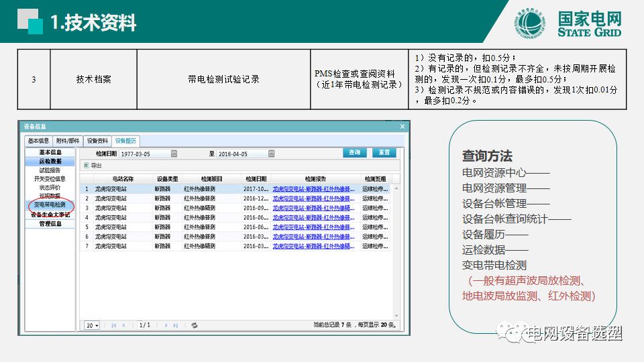Screen dimensions: 644x362
Task: Go to the next page of records
Action: click(x=166, y=325)
